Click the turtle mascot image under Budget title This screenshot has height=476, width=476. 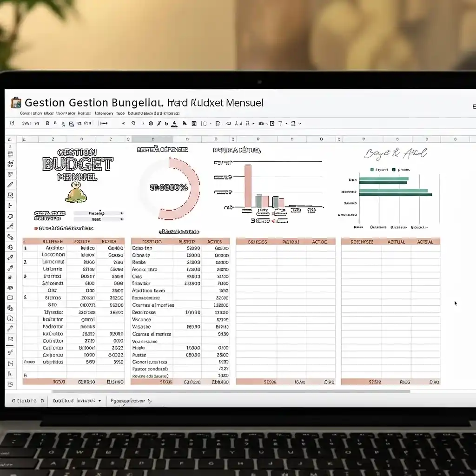click(x=74, y=192)
